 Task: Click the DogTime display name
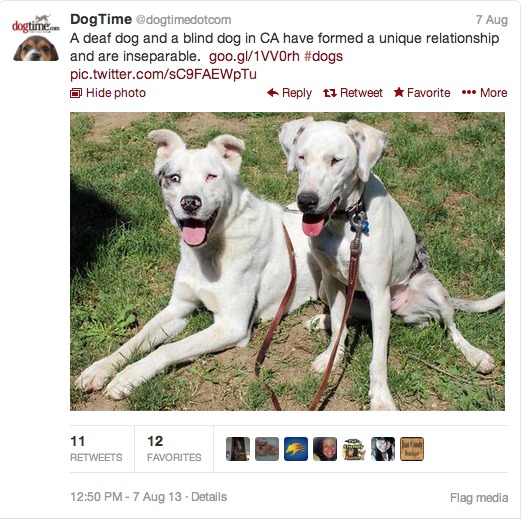tap(101, 19)
